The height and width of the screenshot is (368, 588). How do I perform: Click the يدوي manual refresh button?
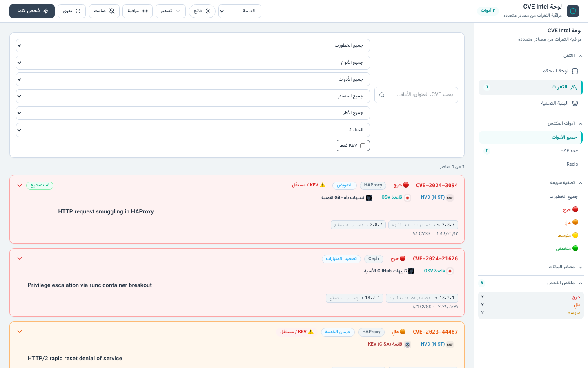(x=71, y=11)
